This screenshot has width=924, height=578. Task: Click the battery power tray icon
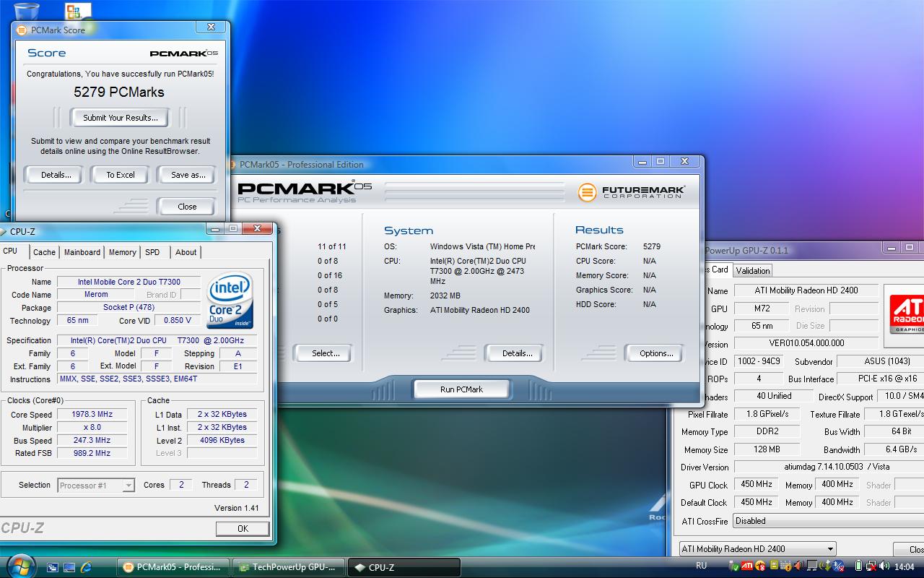point(858,566)
